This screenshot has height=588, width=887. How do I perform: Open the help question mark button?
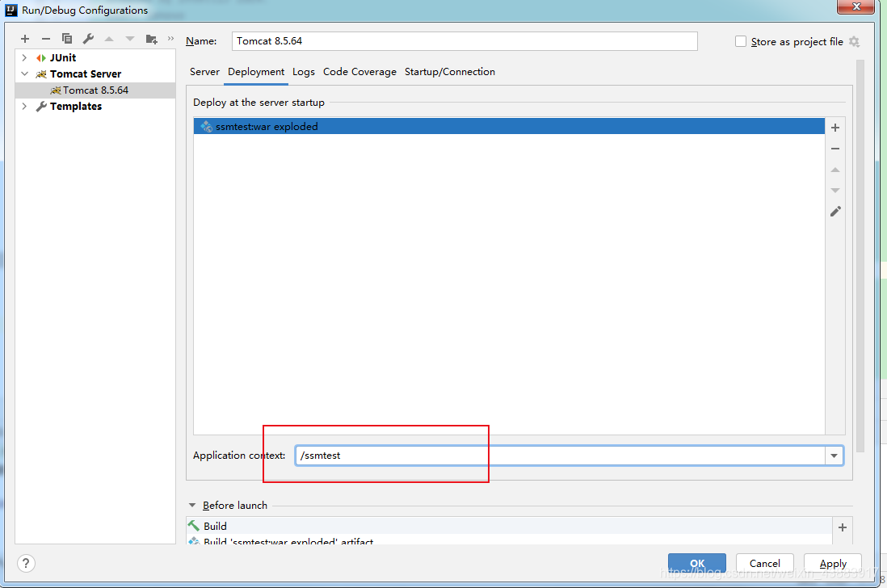26,563
